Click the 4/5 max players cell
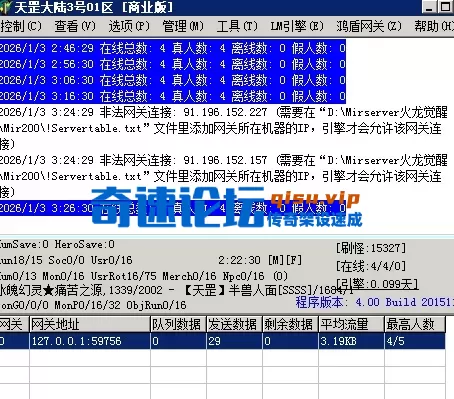454x399 pixels. [415, 341]
